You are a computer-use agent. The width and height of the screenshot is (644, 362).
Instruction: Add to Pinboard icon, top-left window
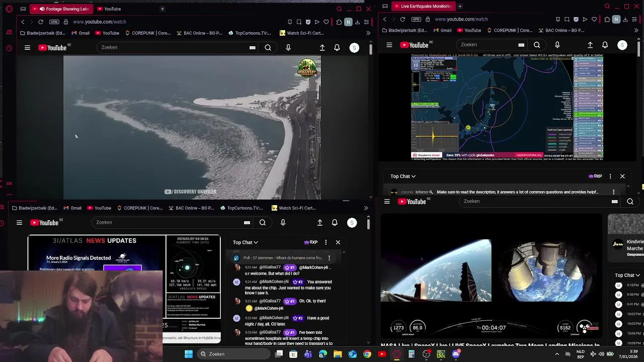coord(289,22)
